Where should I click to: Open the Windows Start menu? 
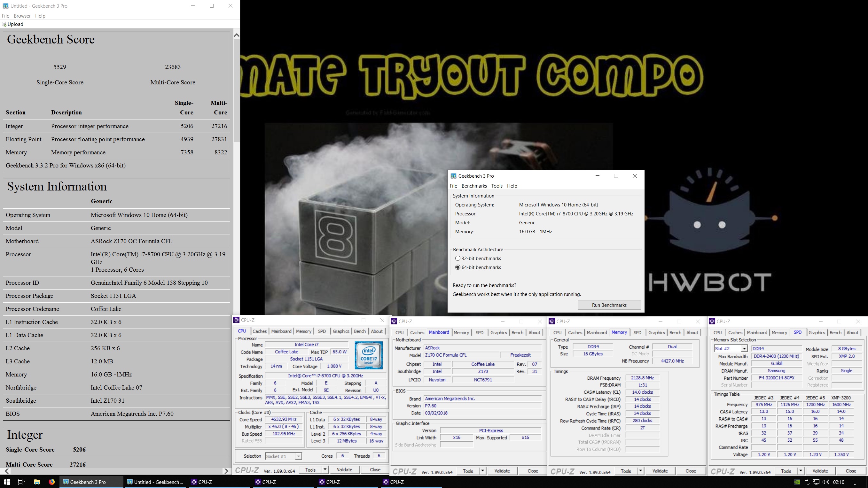(x=7, y=482)
